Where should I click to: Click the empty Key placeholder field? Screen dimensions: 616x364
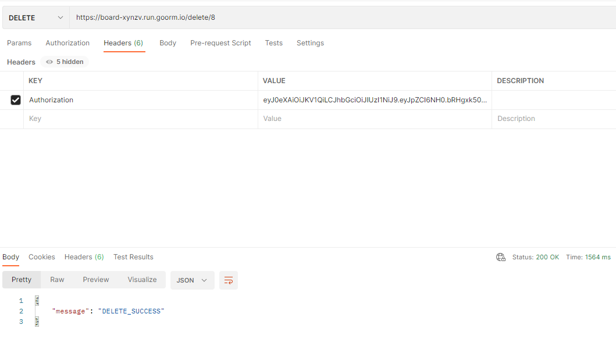tap(141, 119)
